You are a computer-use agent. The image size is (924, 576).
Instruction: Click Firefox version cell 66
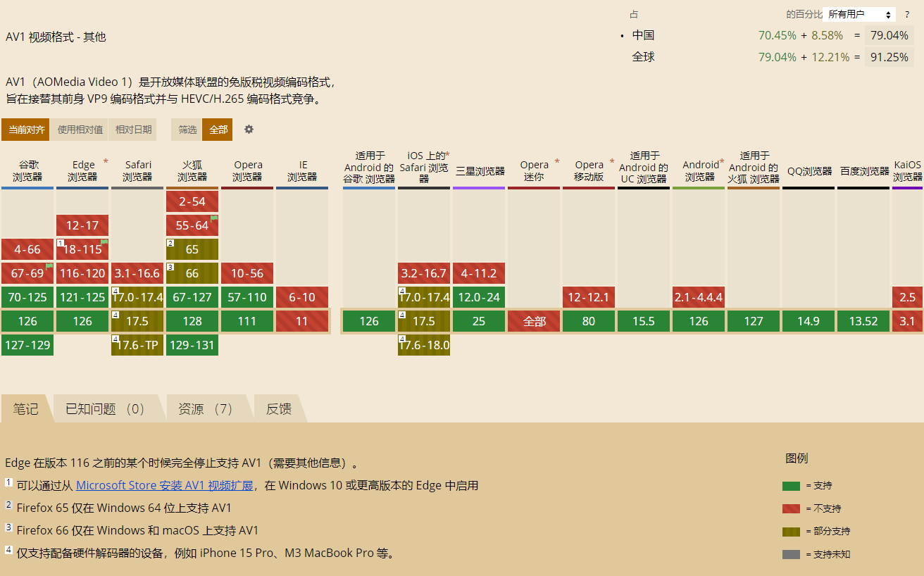[192, 273]
